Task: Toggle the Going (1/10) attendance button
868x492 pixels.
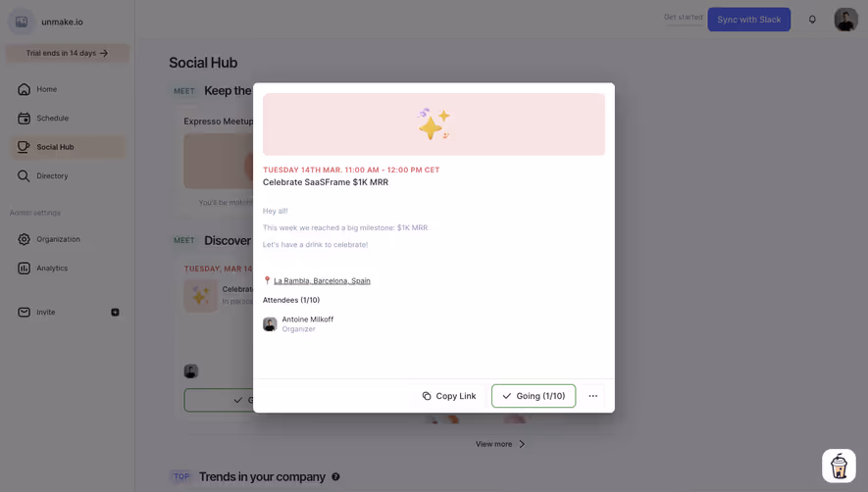Action: click(x=534, y=396)
